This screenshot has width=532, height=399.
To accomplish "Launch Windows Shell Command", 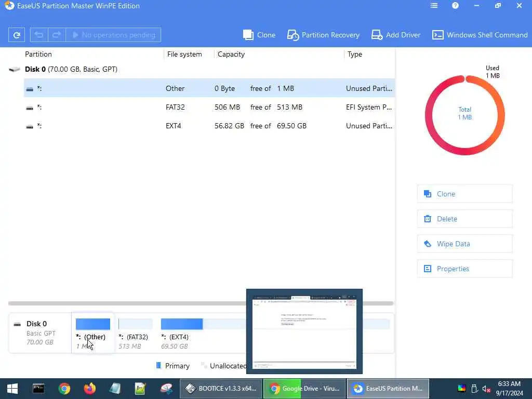I will tap(480, 35).
